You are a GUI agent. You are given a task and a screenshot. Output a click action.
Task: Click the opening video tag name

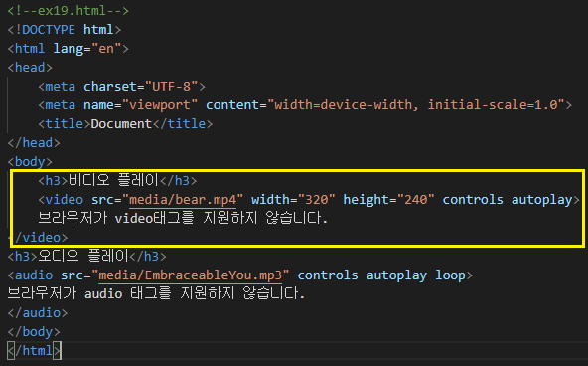(x=64, y=199)
